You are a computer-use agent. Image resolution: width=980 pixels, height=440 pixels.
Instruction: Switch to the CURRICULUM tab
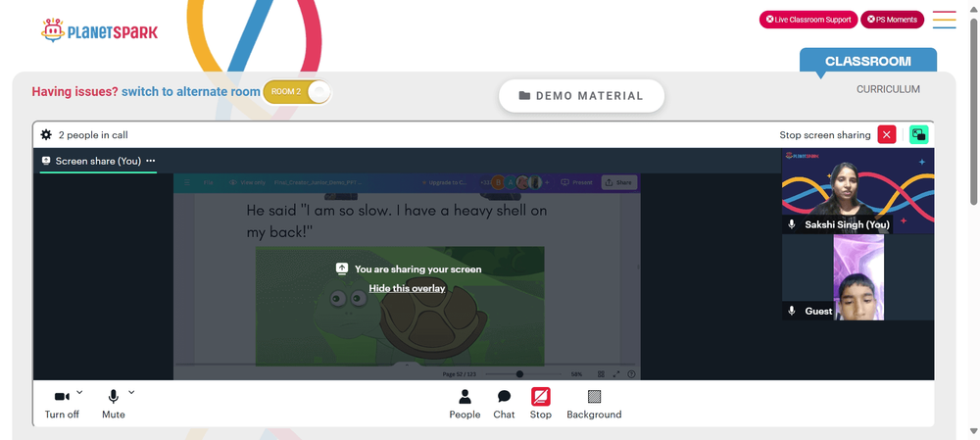click(888, 89)
